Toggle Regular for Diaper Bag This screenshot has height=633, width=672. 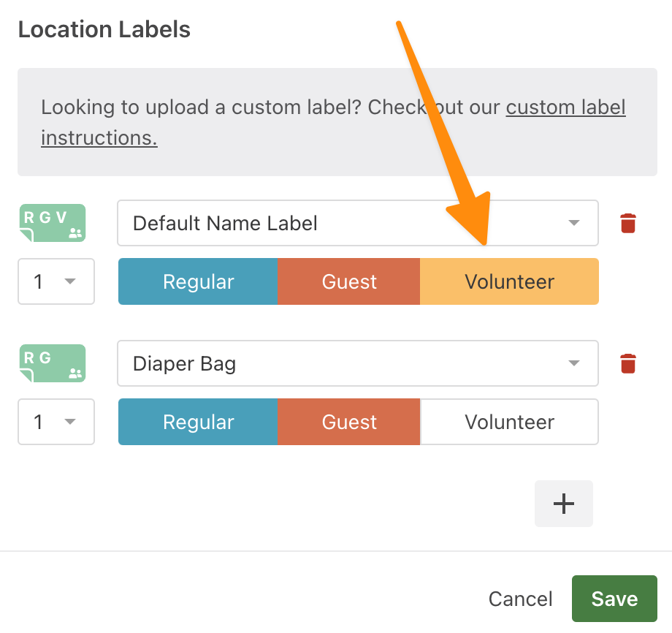click(x=198, y=422)
